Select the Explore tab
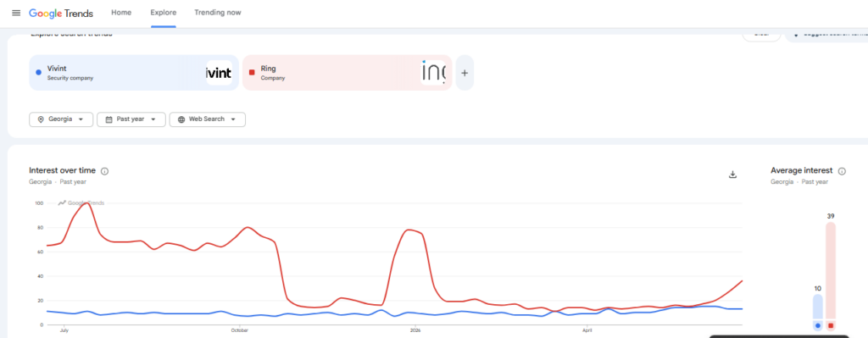Viewport: 868px width, 338px height. (164, 12)
